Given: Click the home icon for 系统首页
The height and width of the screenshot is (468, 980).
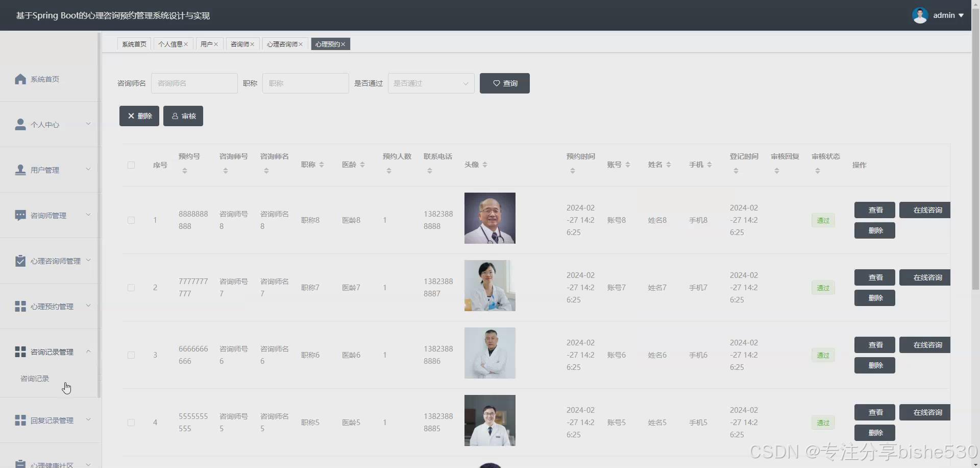Looking at the screenshot, I should 20,79.
